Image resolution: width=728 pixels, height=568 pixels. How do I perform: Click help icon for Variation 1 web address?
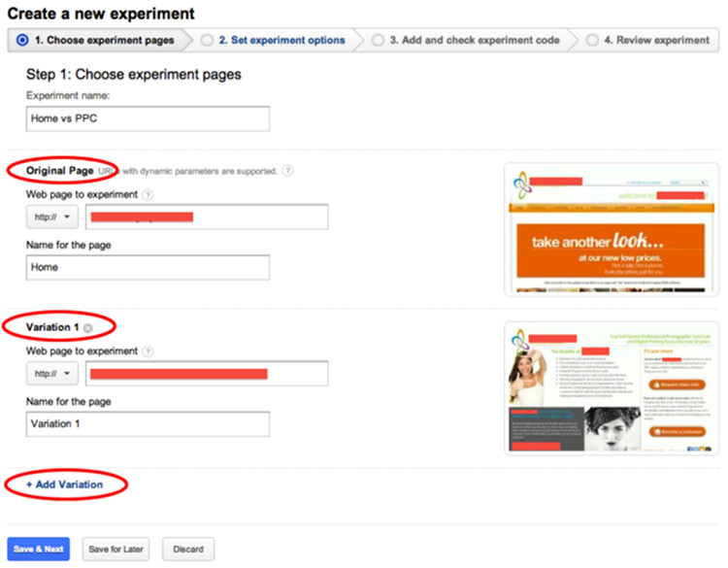pos(148,351)
